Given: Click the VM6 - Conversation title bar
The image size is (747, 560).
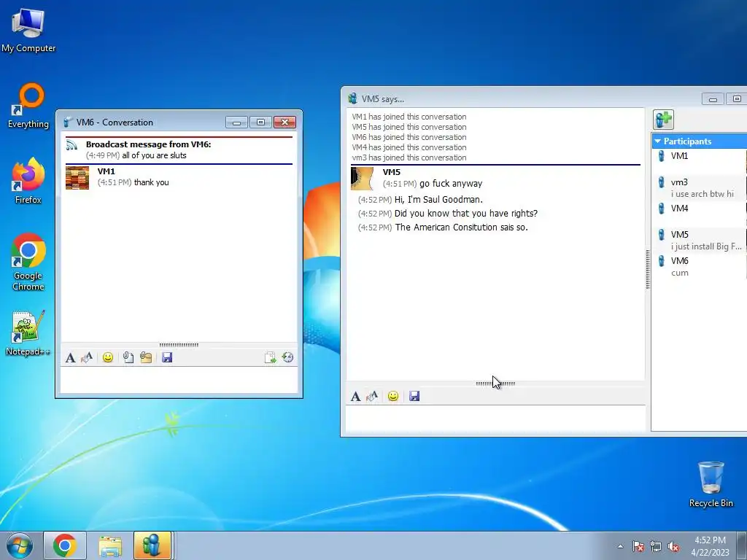Looking at the screenshot, I should (143, 122).
